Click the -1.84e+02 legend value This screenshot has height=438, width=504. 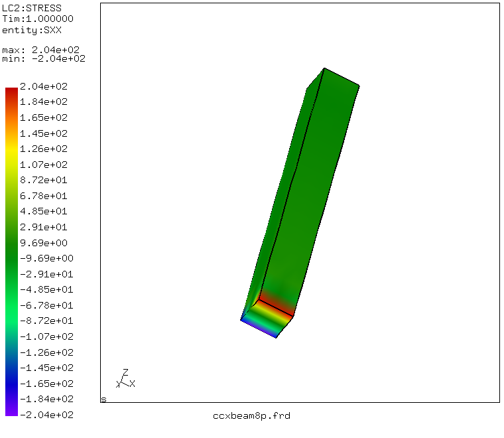click(46, 399)
